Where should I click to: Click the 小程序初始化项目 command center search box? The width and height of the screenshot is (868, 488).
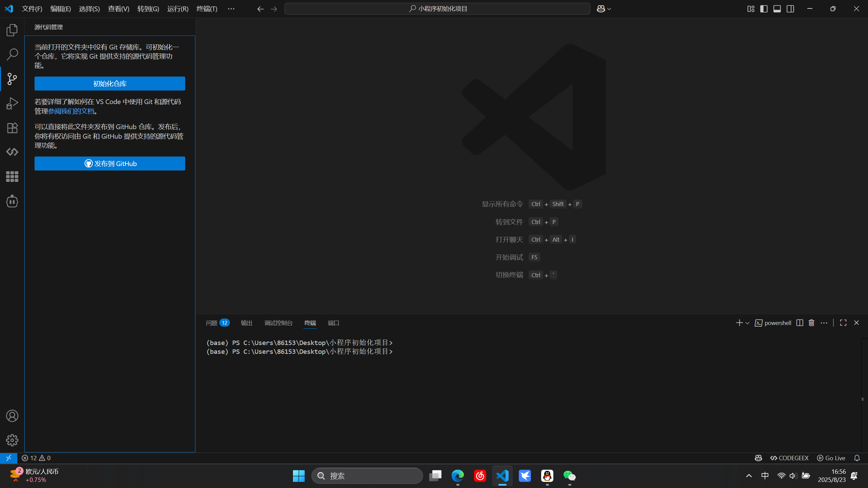point(437,9)
